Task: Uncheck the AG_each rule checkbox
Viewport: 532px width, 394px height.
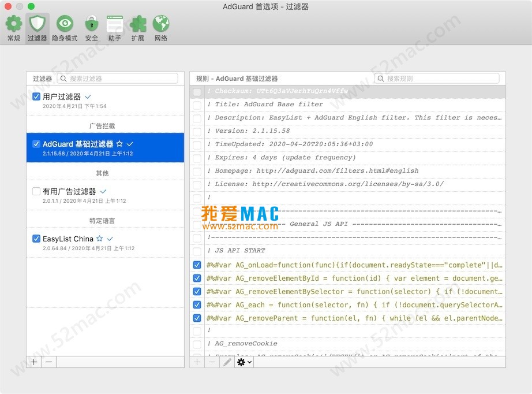Action: (197, 304)
